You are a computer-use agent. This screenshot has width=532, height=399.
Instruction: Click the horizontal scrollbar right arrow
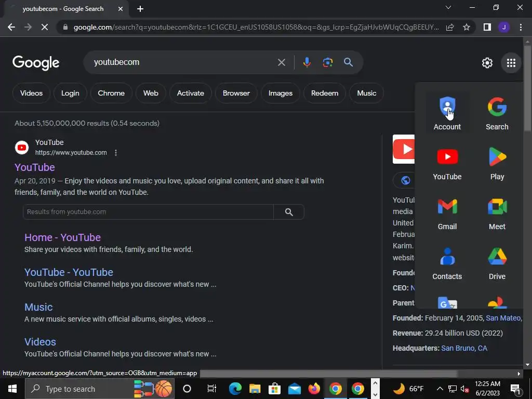point(519,374)
